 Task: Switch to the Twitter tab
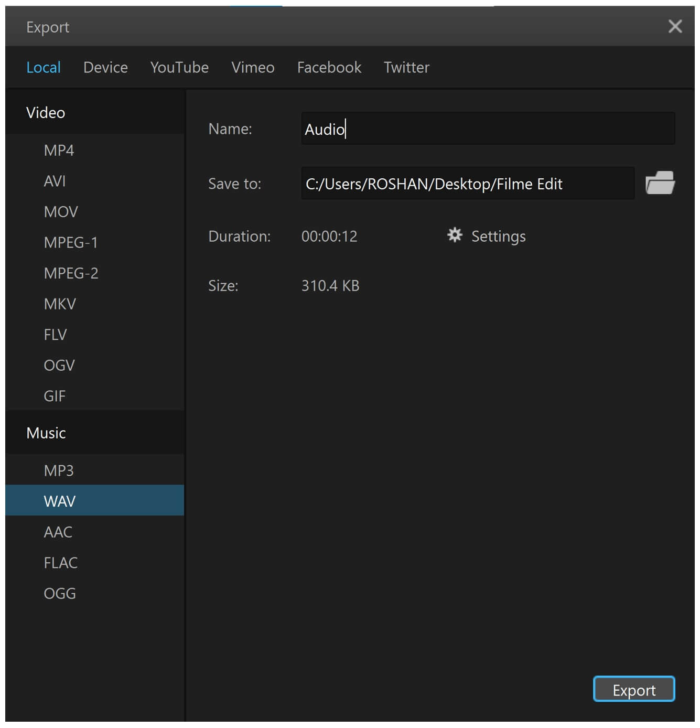click(x=406, y=68)
